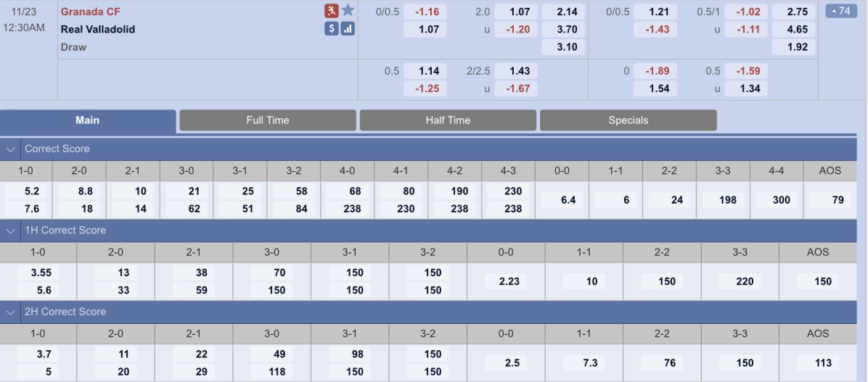Pick Correct Score 0-0 odds 6.4
The image size is (868, 382).
pos(562,199)
